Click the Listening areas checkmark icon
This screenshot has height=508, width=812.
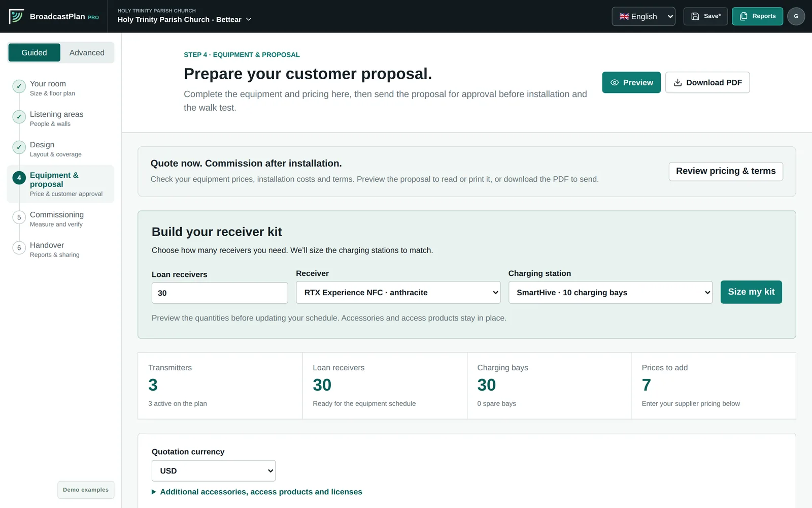[19, 117]
